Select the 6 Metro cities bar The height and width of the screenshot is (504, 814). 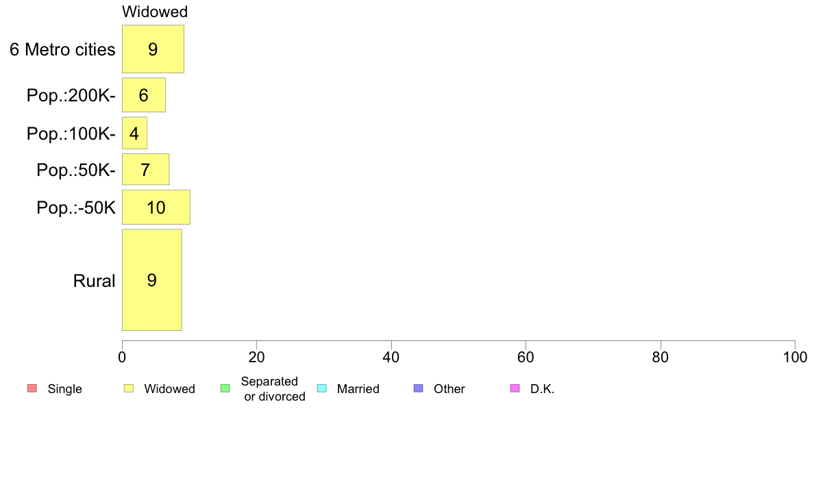(153, 49)
